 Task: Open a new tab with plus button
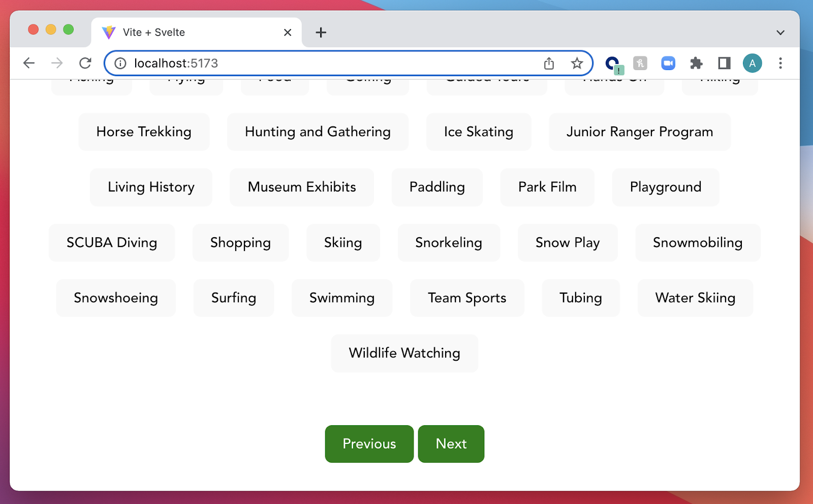321,33
